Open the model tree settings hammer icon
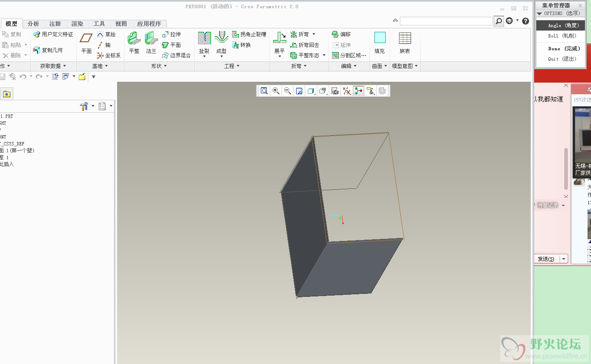 84,106
